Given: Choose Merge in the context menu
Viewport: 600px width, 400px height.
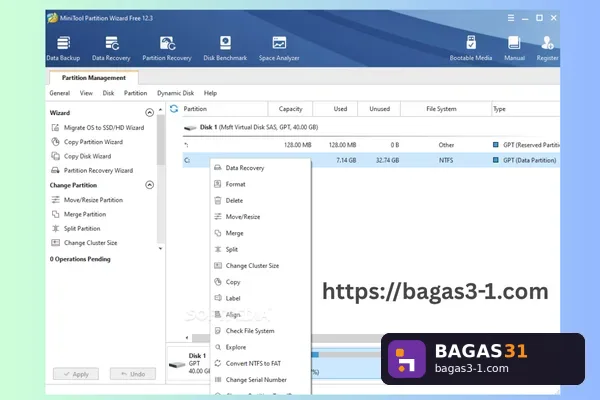Looking at the screenshot, I should point(260,233).
